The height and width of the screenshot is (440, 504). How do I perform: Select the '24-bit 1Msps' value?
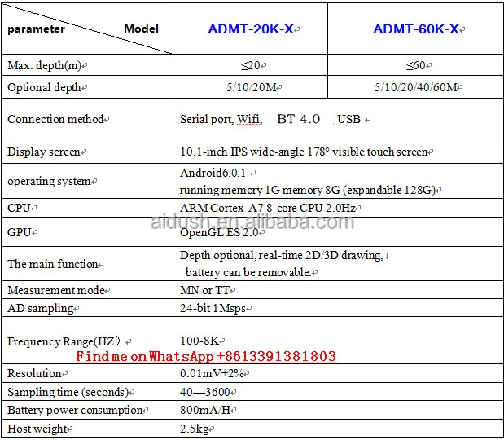pos(213,308)
